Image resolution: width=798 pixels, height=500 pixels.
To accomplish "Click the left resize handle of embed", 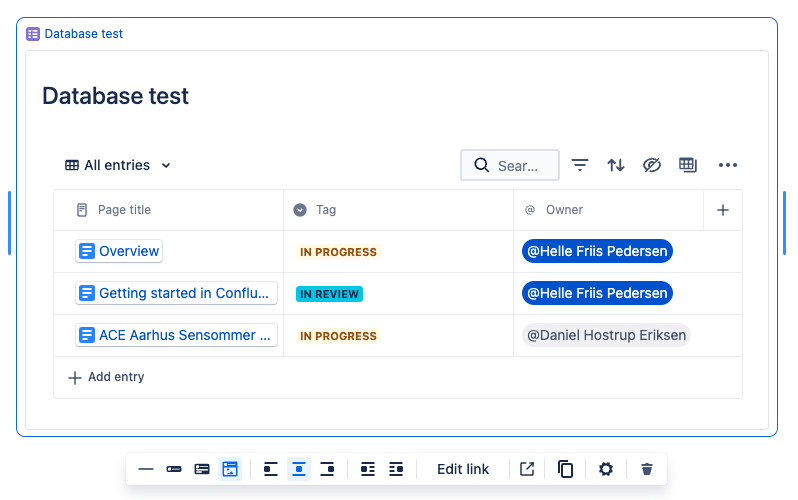I will coord(9,223).
